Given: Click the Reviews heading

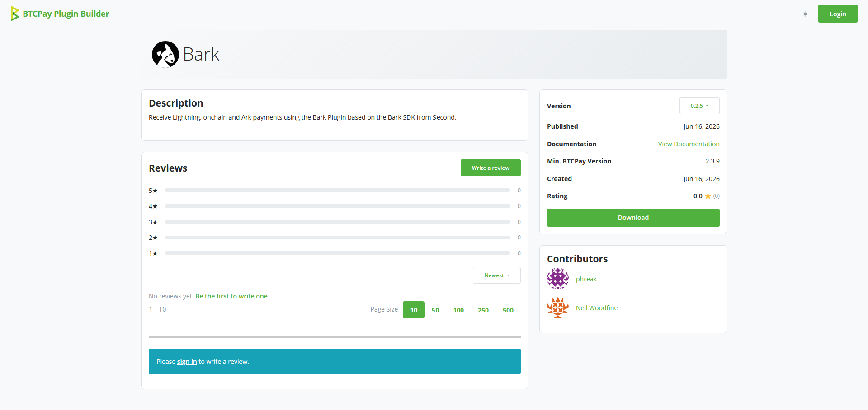Looking at the screenshot, I should tap(168, 168).
